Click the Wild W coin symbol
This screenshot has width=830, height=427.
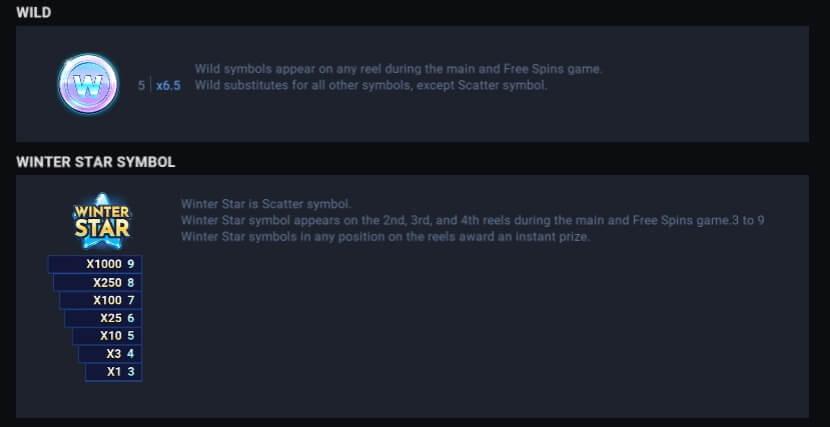pyautogui.click(x=88, y=84)
